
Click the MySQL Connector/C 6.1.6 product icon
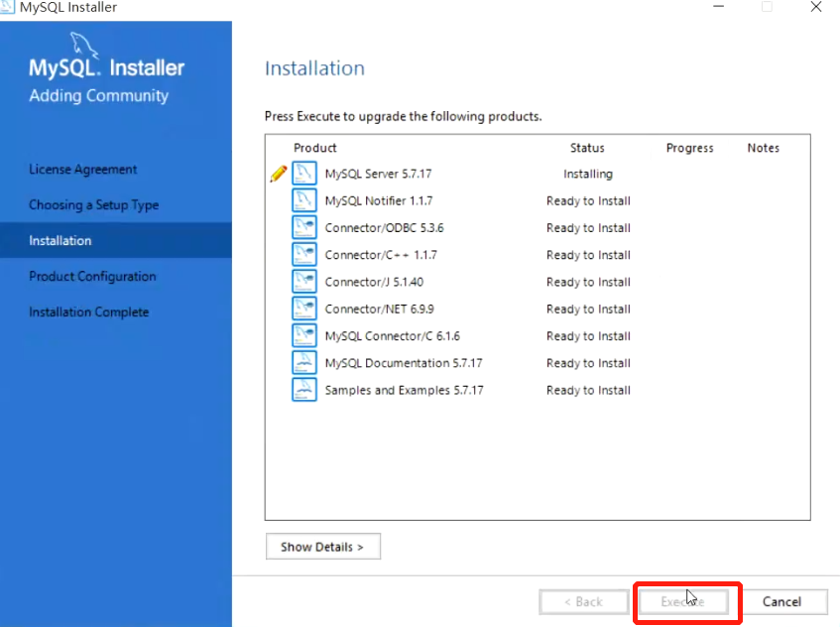[304, 335]
